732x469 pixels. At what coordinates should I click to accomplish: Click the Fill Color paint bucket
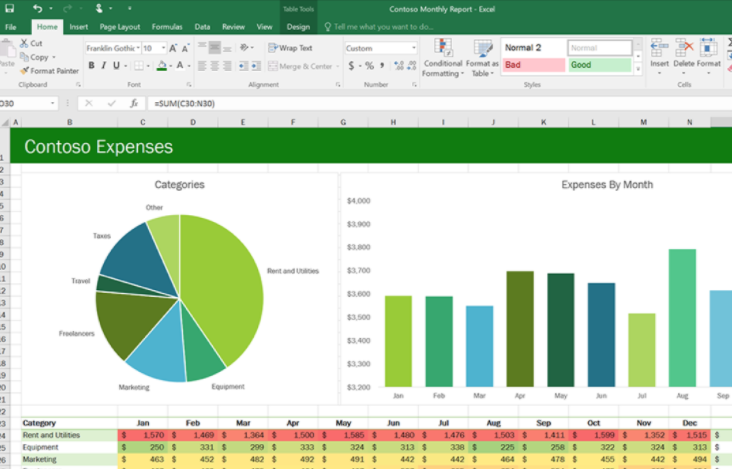tap(162, 66)
